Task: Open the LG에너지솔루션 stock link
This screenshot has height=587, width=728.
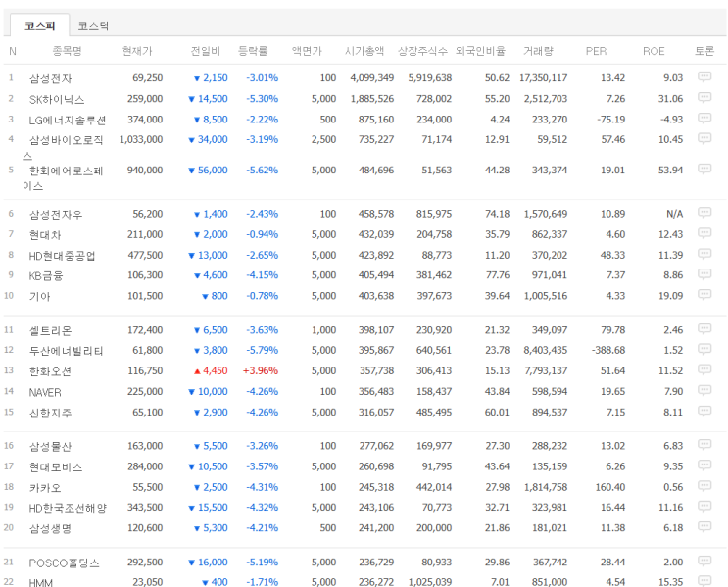Action: click(68, 120)
